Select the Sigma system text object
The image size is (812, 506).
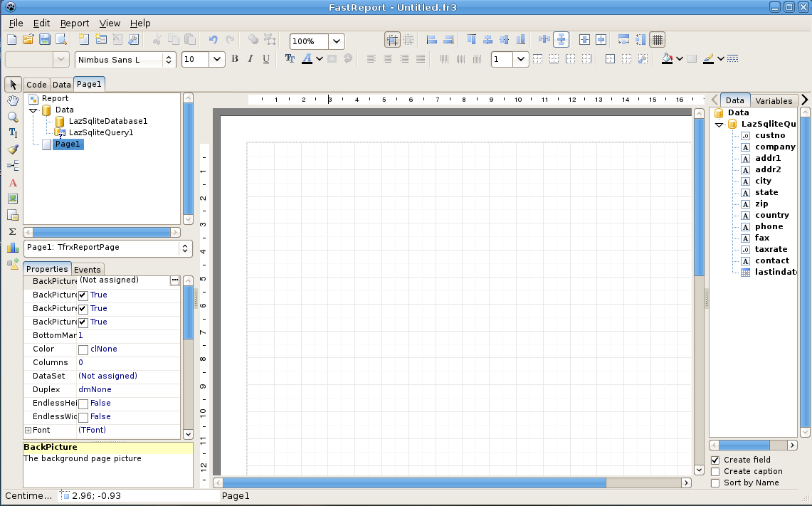(12, 231)
